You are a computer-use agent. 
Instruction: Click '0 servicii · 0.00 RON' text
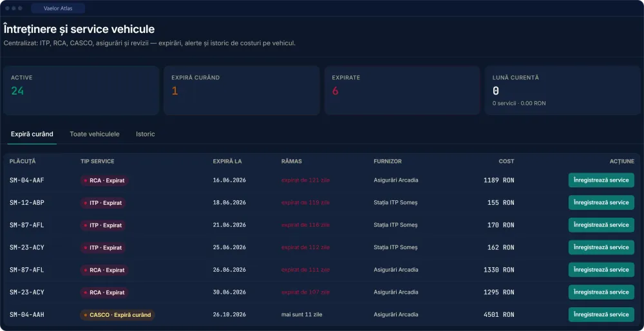[519, 104]
